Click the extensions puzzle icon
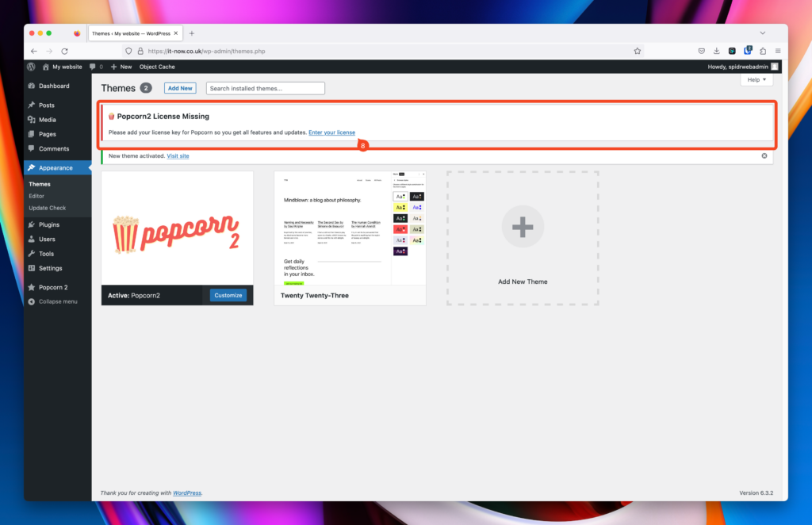812x525 pixels. [763, 51]
